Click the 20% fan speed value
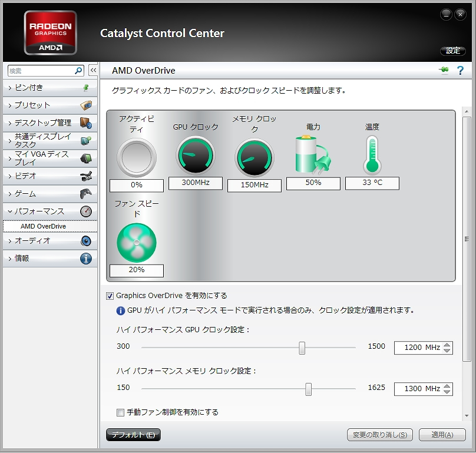The width and height of the screenshot is (476, 453). (x=137, y=270)
